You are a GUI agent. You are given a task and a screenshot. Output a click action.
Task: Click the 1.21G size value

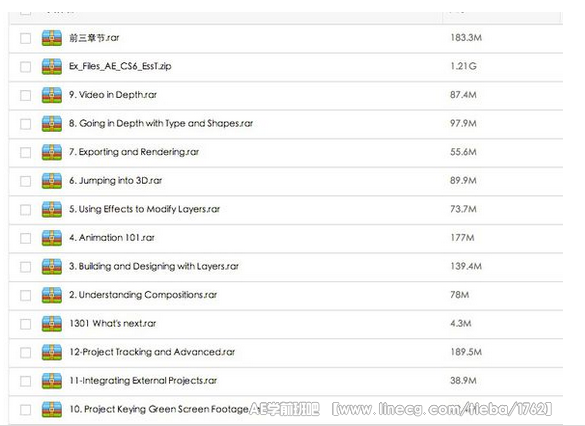pos(463,66)
